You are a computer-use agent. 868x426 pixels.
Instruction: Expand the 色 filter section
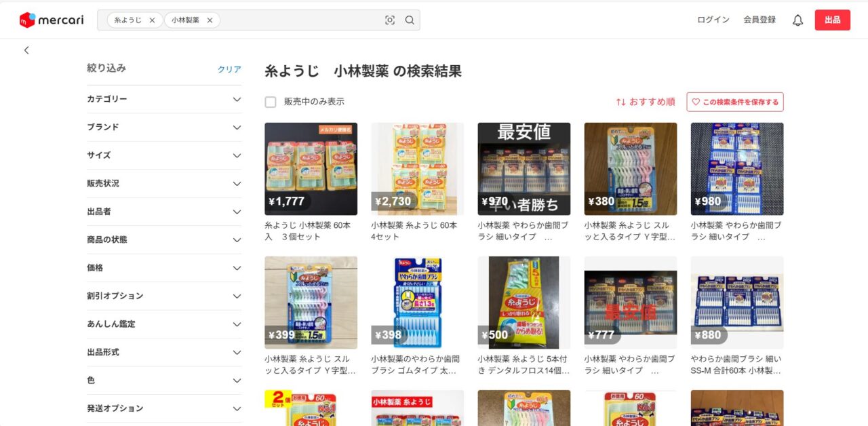coord(164,381)
